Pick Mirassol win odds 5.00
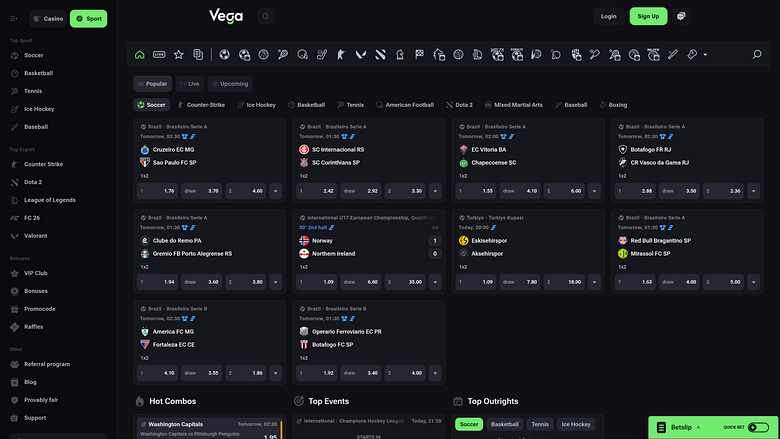Image resolution: width=780 pixels, height=439 pixels. (x=723, y=282)
